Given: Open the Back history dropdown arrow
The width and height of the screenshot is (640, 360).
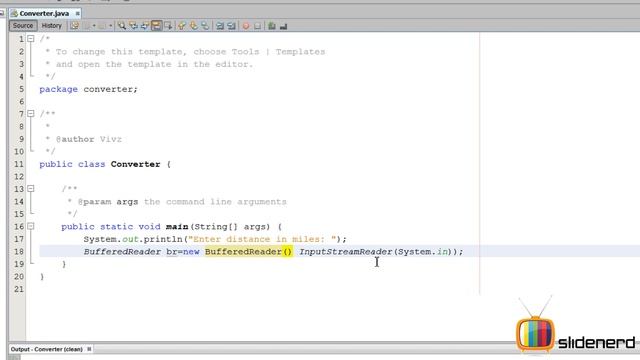Looking at the screenshot, I should pos(94,26).
